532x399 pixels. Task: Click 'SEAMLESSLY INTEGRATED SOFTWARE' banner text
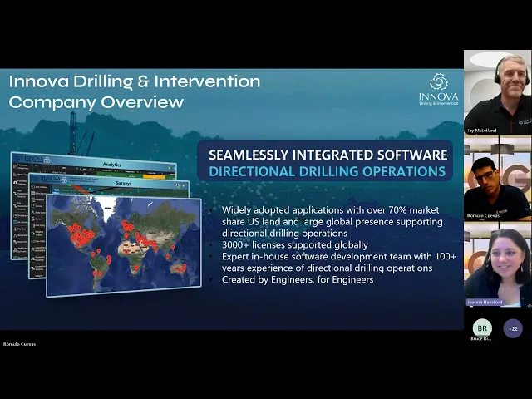click(x=328, y=155)
